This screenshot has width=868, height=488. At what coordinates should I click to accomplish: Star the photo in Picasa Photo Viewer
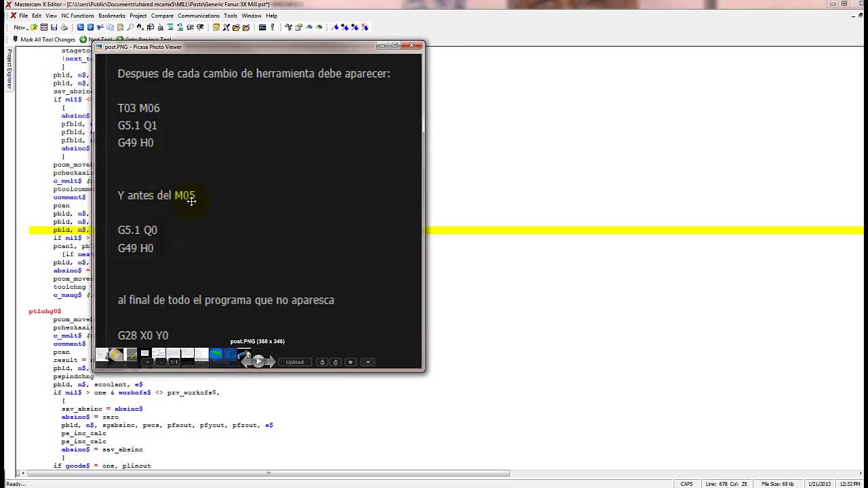pos(351,362)
